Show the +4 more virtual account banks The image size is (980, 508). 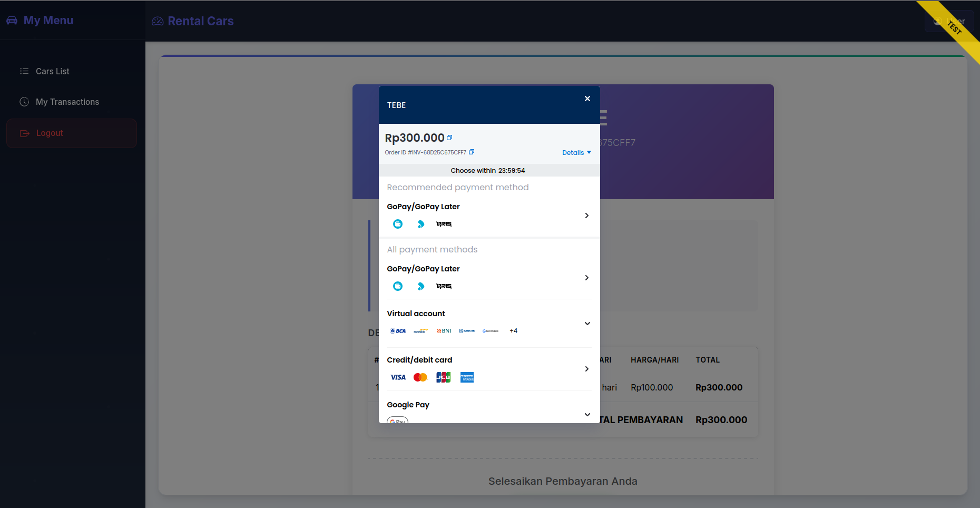point(513,331)
